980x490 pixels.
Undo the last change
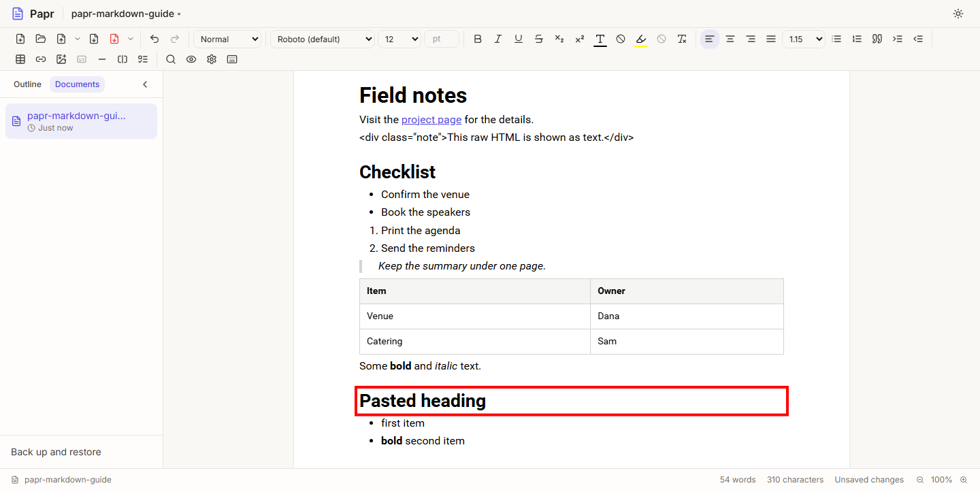pos(154,39)
